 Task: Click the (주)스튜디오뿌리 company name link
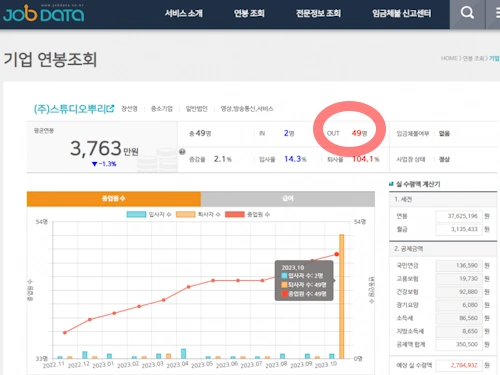(x=70, y=109)
